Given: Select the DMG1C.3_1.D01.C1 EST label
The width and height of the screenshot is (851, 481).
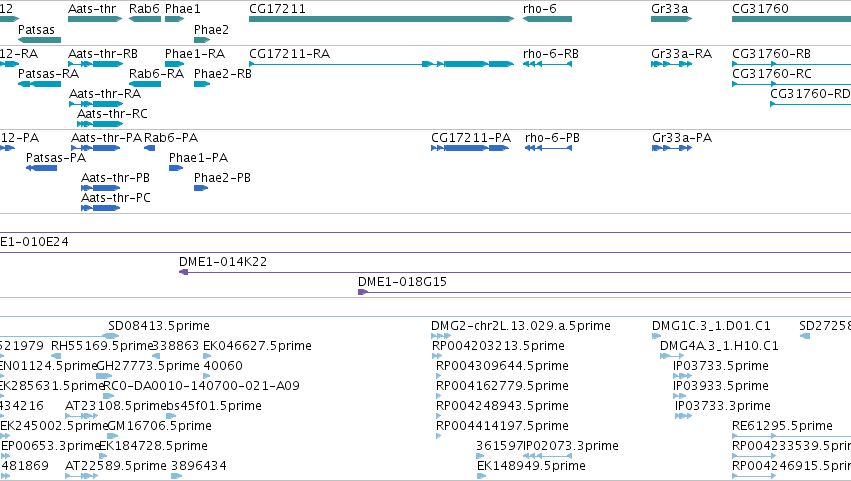Looking at the screenshot, I should 711,326.
